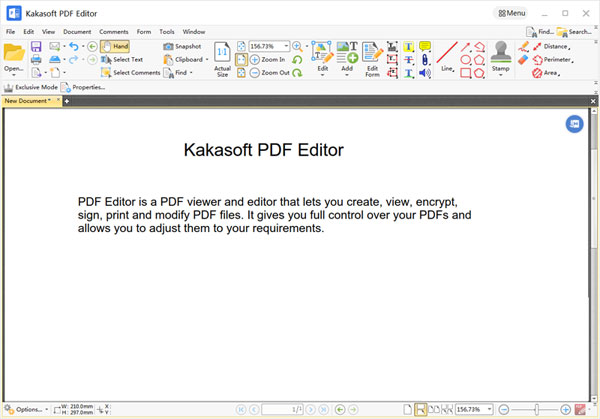Click the paperclip File Attachment tool
Image resolution: width=600 pixels, height=419 pixels.
coord(425,60)
